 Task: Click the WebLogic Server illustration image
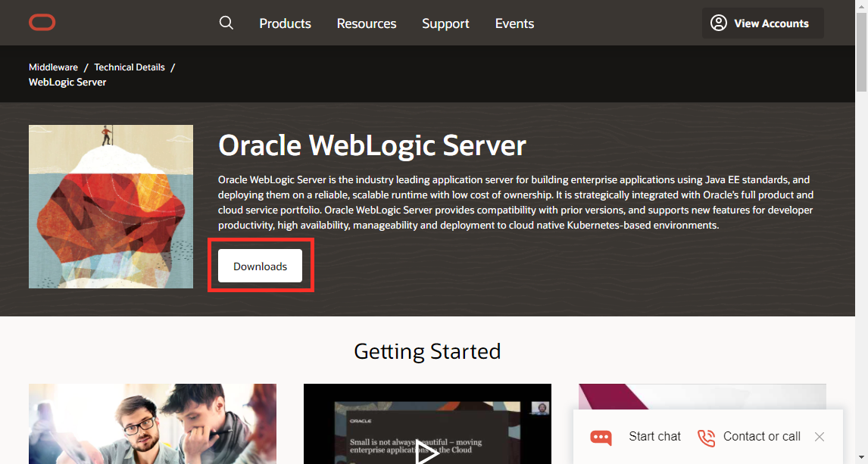pyautogui.click(x=111, y=206)
